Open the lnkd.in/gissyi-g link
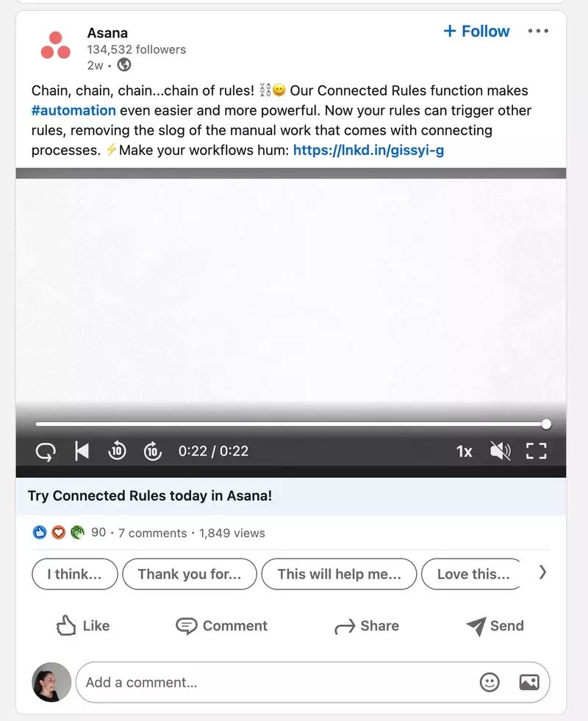 369,150
